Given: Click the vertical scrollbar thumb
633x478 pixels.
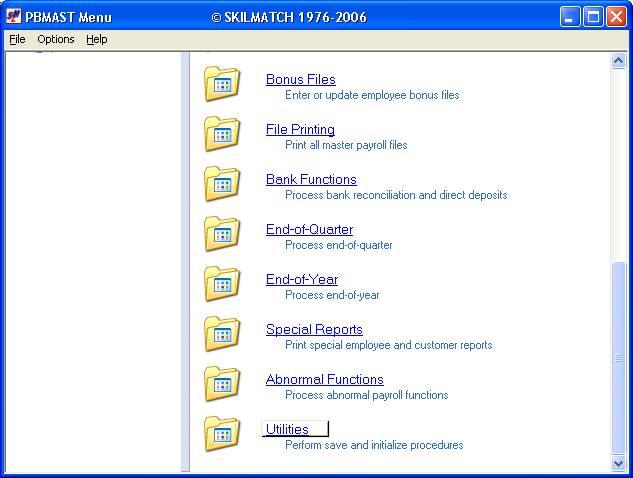Looking at the screenshot, I should [618, 358].
